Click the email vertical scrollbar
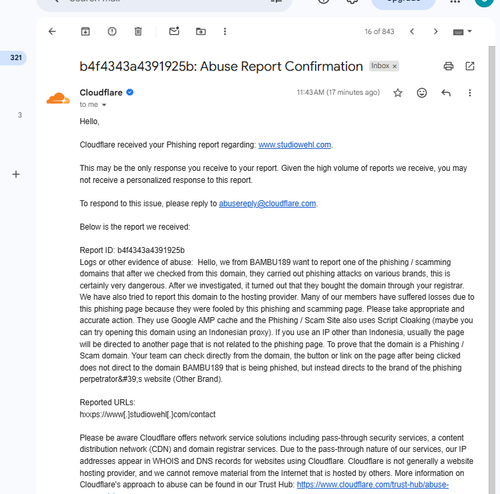500x494 pixels. (492, 270)
